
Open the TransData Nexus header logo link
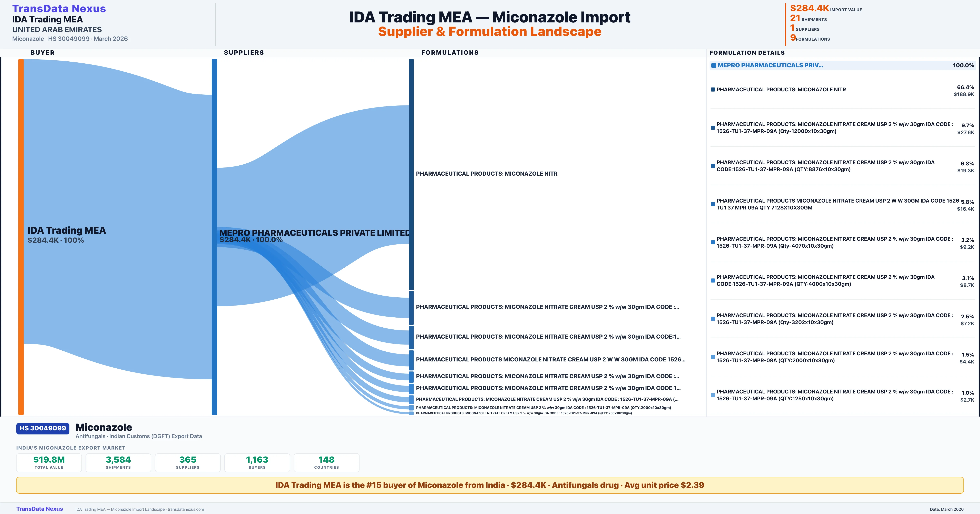(x=59, y=8)
